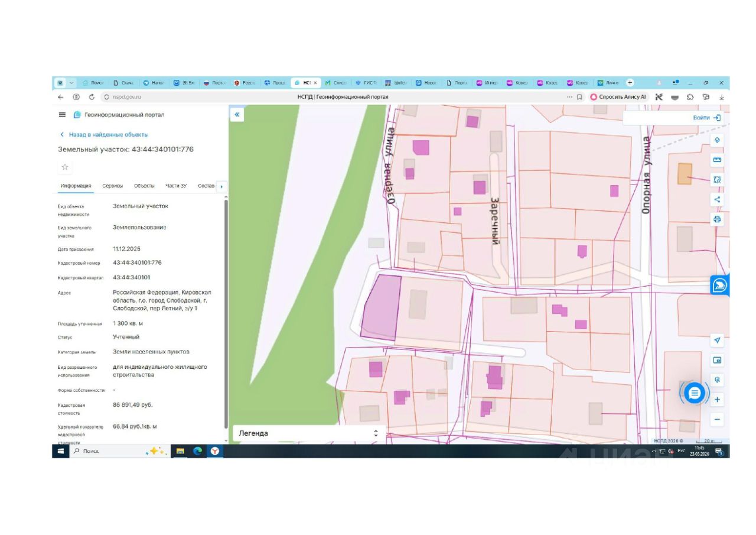Screen dimensions: 756x535
Task: Open the page actions three-dot menu
Action: pos(569,97)
